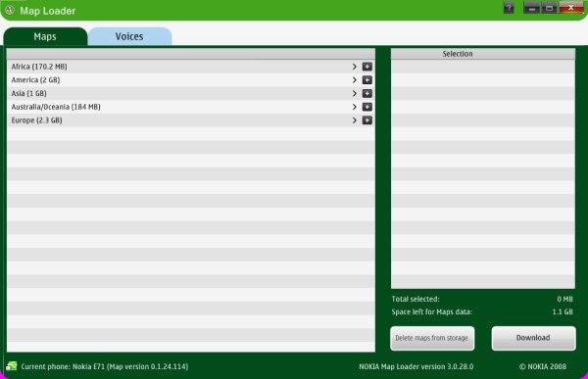Expand the Africa region chevron
Viewport: 588px width, 379px height.
(x=355, y=67)
